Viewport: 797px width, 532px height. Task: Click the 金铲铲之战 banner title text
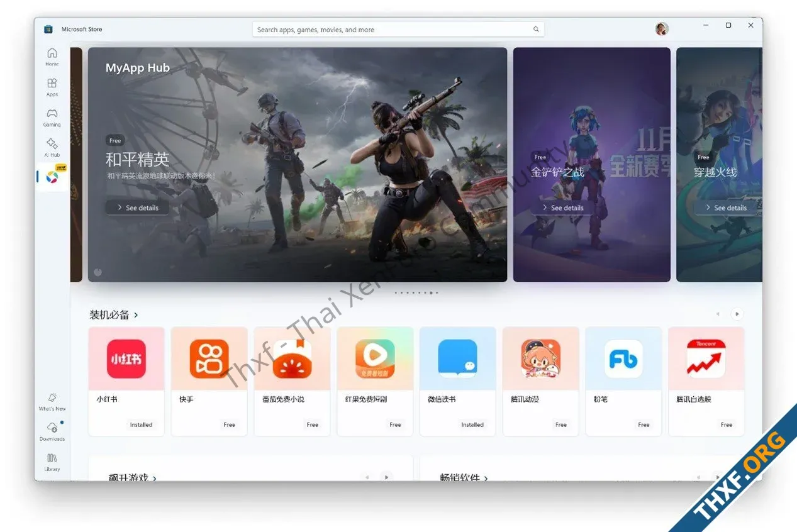pos(558,172)
